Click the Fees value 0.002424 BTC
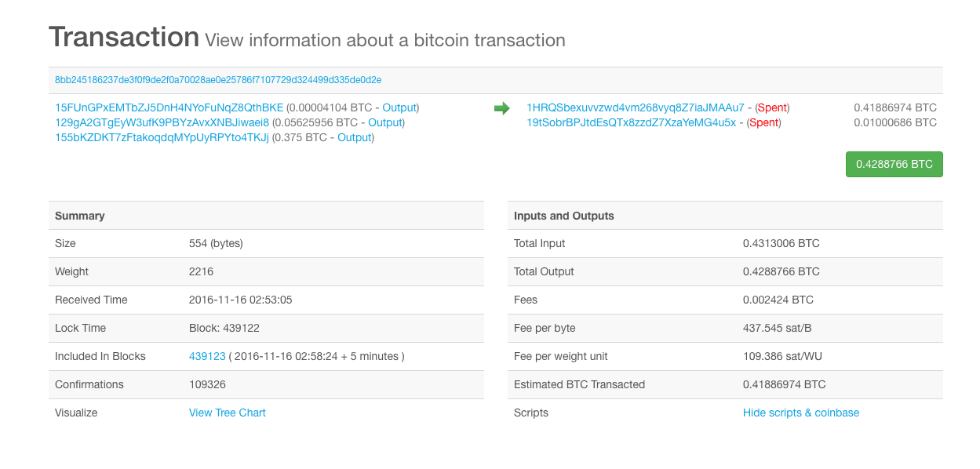 [778, 300]
